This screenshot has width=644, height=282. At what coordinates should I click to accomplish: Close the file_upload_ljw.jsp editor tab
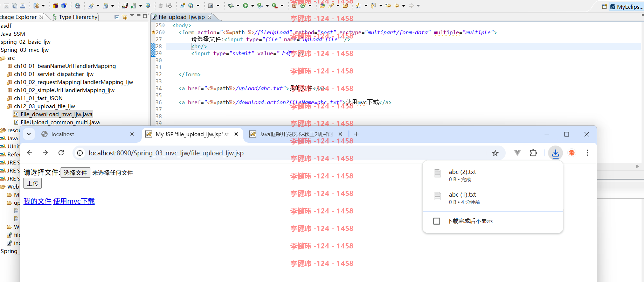point(209,17)
